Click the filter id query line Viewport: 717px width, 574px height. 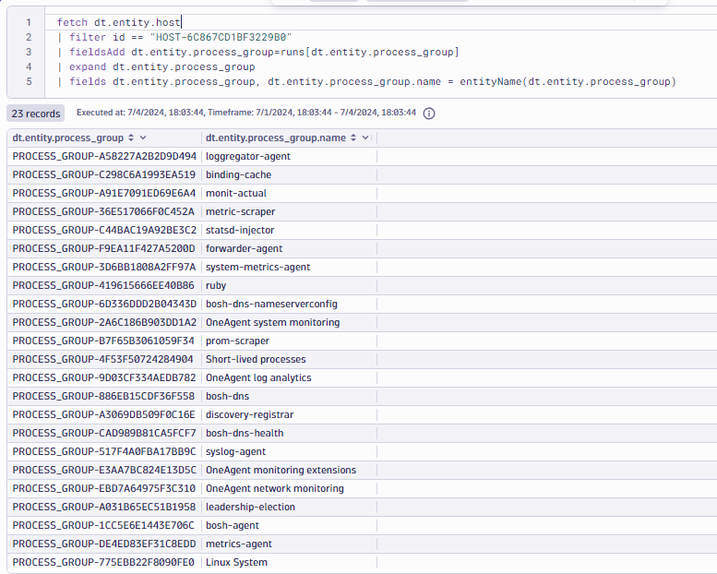pos(180,37)
